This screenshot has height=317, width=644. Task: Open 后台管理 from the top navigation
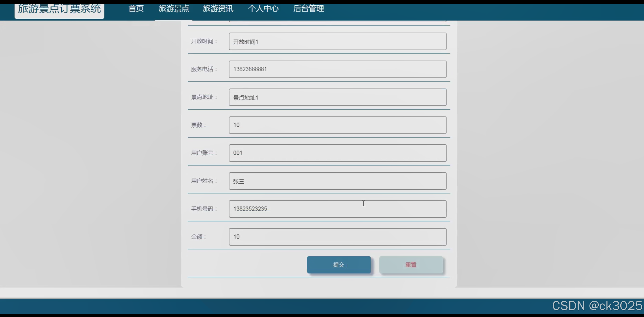[x=308, y=9]
